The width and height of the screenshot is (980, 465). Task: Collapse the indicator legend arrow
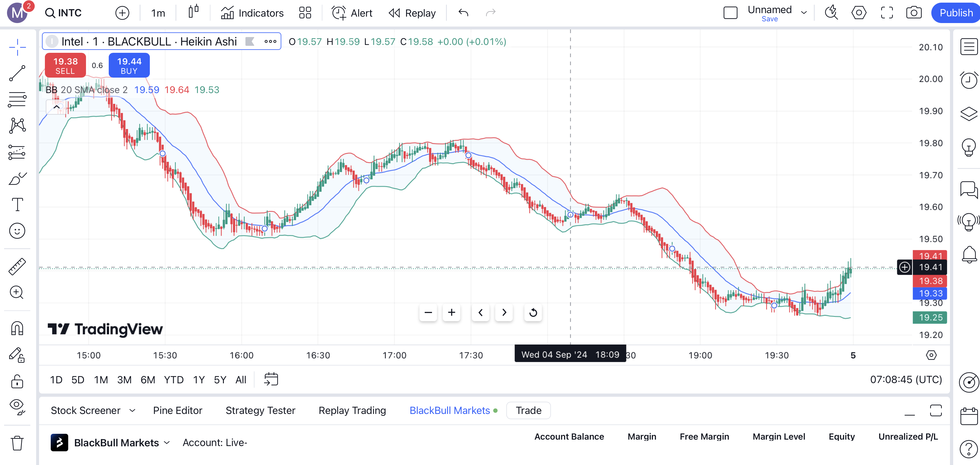click(x=56, y=107)
